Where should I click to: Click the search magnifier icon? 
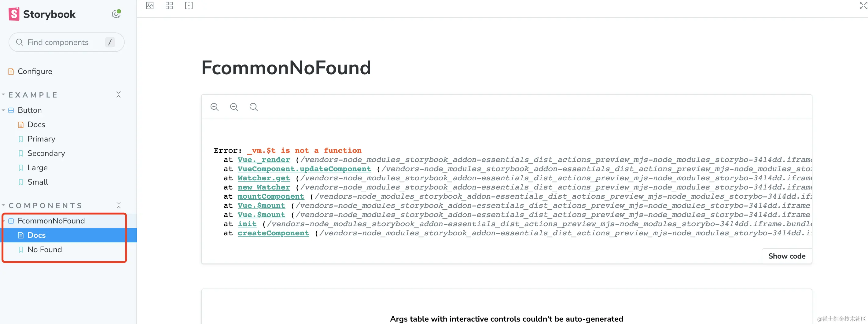pos(20,42)
